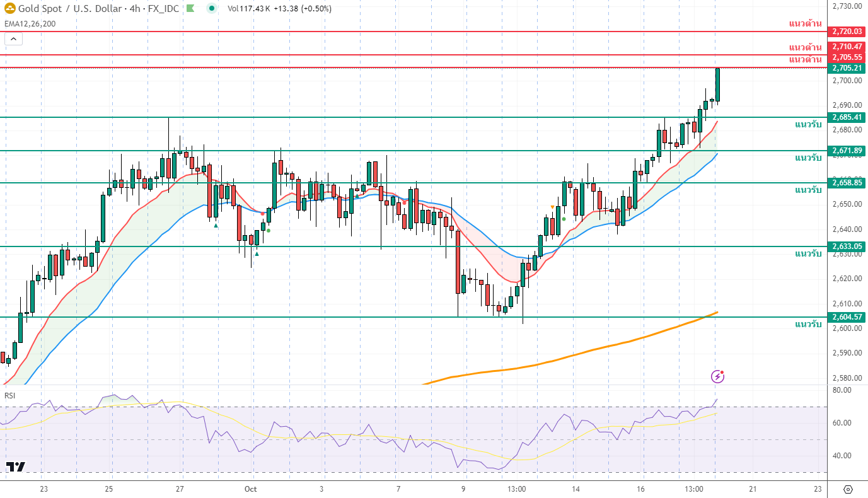This screenshot has width=868, height=498.
Task: Open the purple lightning events icon
Action: [717, 376]
